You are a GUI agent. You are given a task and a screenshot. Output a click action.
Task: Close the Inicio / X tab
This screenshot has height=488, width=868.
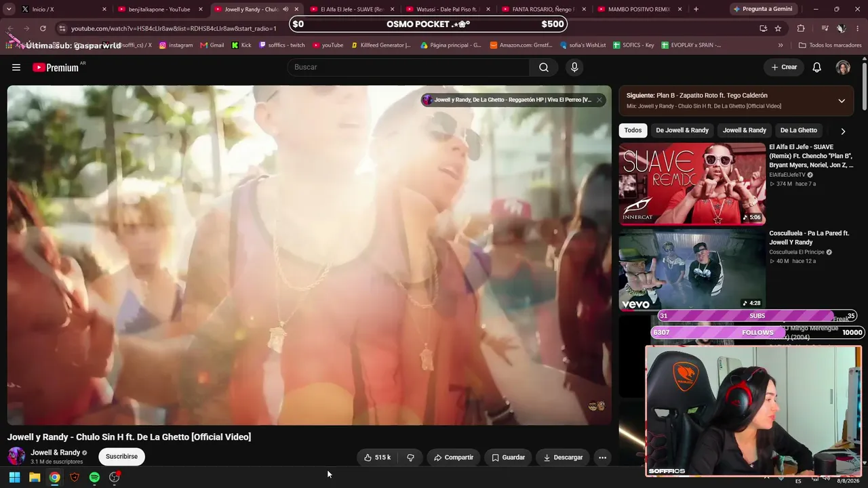(104, 9)
